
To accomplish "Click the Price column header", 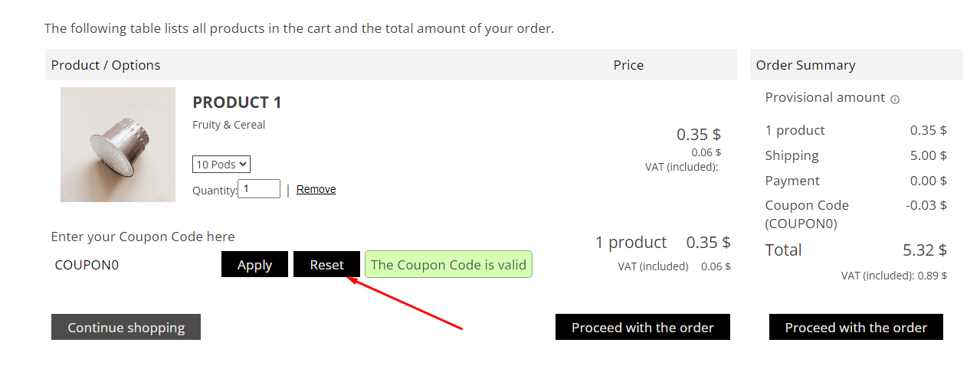I will (628, 65).
